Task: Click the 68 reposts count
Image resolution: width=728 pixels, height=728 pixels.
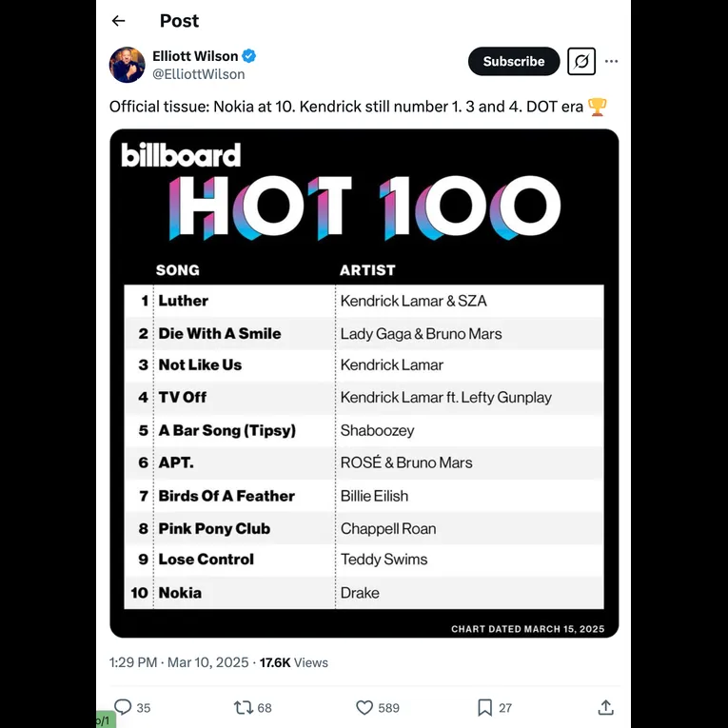Action: tap(265, 708)
